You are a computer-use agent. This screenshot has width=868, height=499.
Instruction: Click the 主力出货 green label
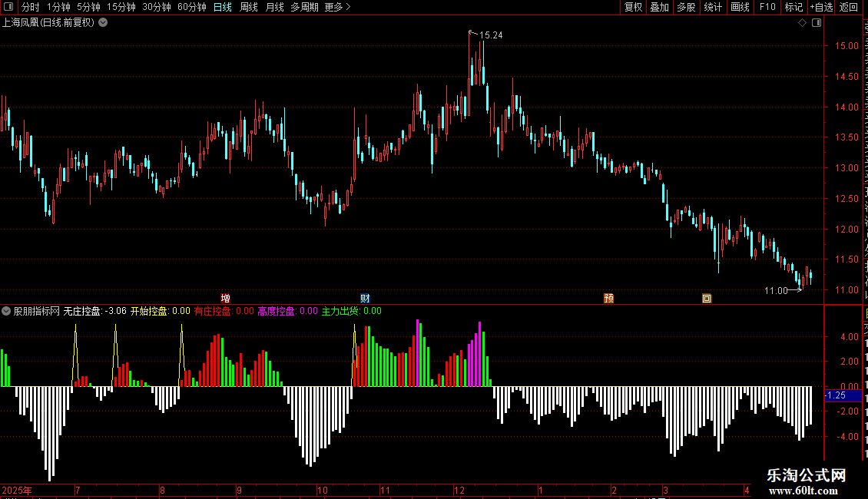352,311
